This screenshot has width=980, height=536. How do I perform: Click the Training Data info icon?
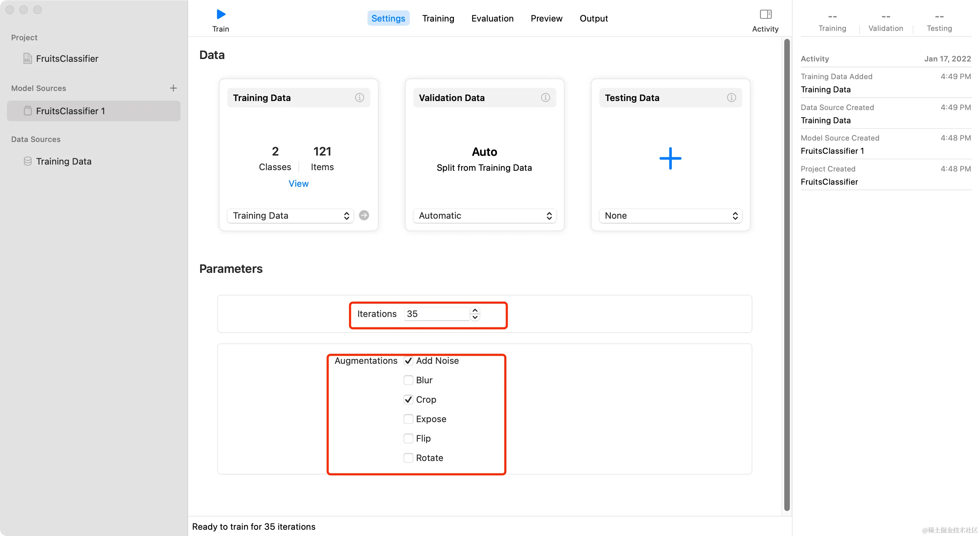(x=359, y=98)
